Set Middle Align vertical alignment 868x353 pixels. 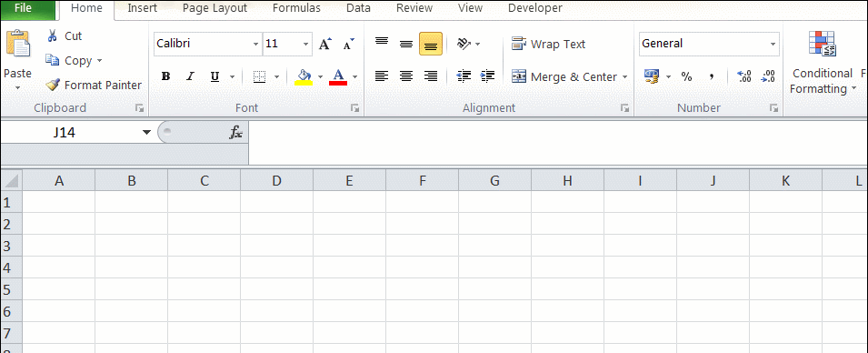point(406,44)
